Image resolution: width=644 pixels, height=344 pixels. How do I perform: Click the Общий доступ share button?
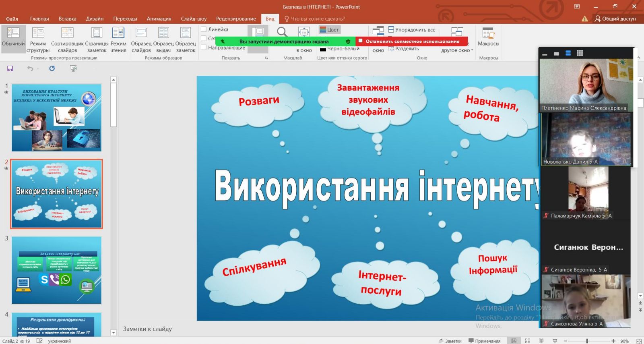tap(615, 19)
